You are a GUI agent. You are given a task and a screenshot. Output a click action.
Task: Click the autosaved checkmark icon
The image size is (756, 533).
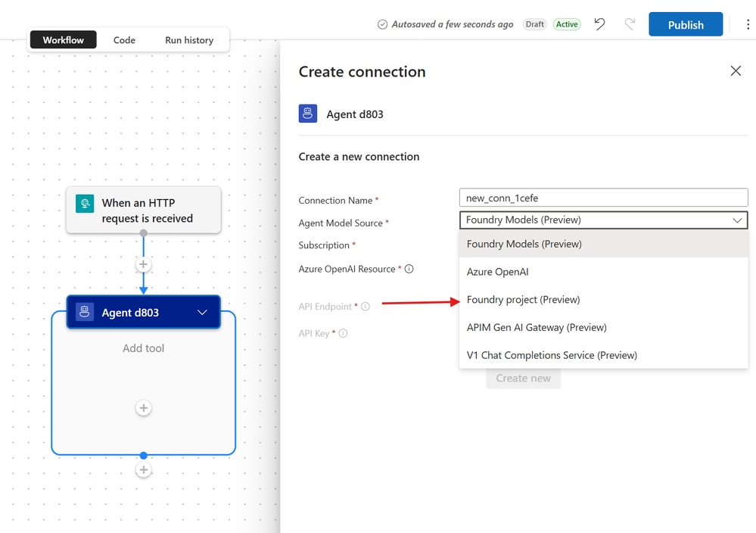(382, 24)
